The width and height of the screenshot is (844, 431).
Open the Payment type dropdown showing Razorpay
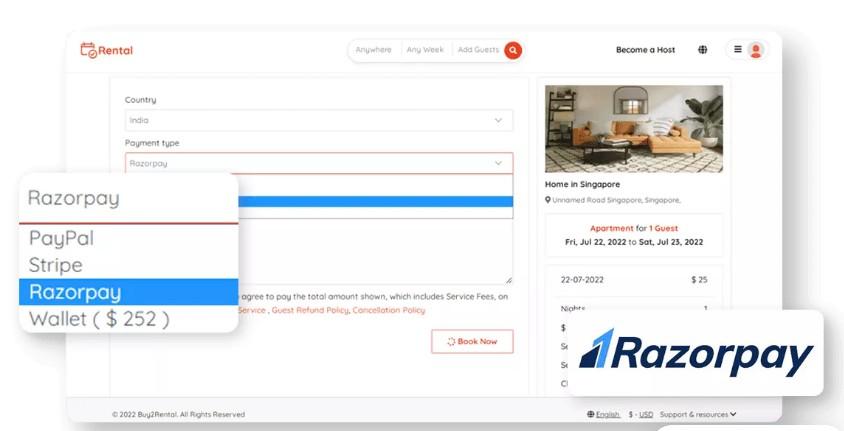319,163
